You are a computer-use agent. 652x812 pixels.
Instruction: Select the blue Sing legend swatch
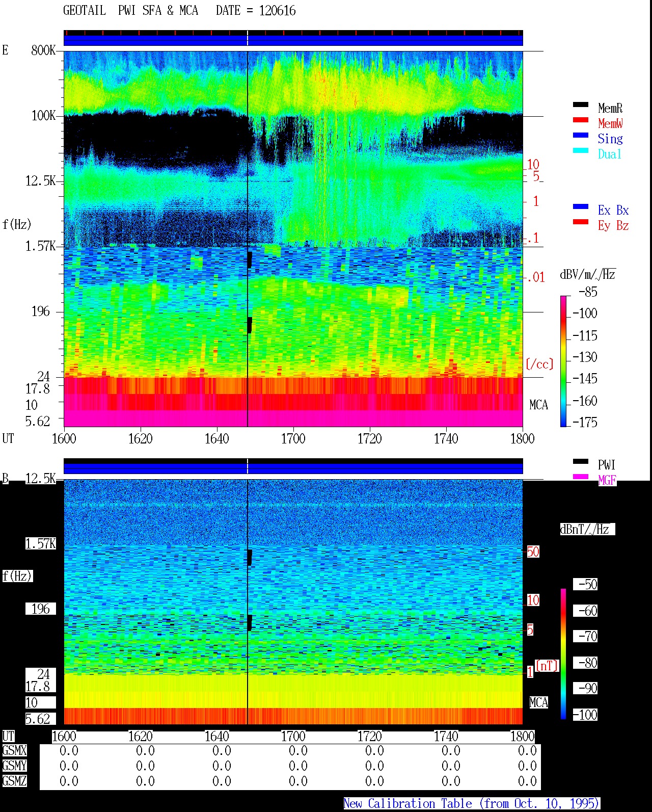[x=580, y=136]
